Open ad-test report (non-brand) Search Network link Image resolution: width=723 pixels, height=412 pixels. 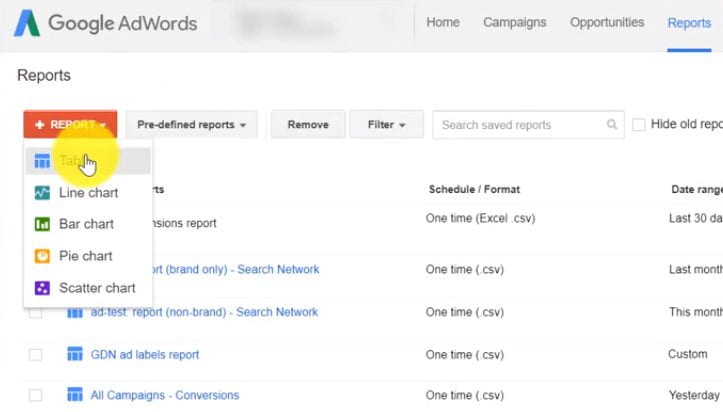pos(204,312)
